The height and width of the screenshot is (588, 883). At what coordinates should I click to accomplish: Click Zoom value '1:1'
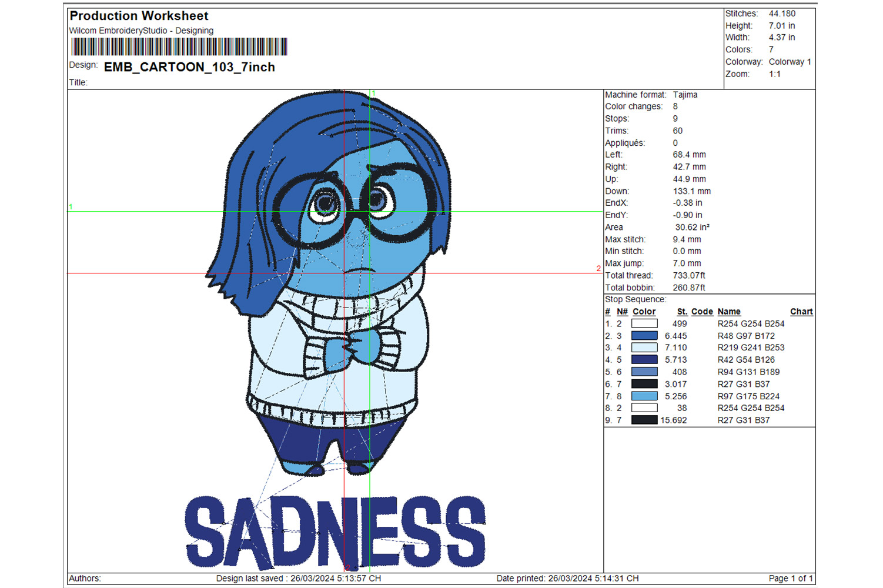[x=775, y=74]
